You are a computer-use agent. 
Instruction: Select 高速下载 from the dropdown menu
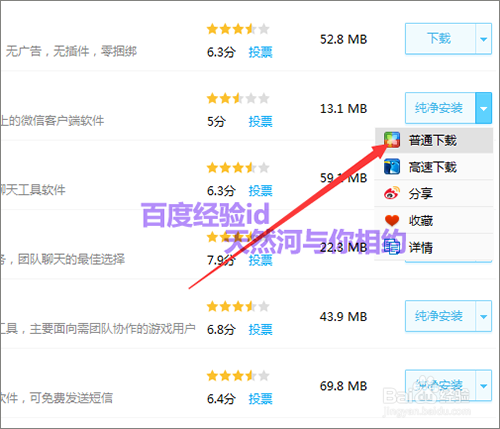coord(434,167)
